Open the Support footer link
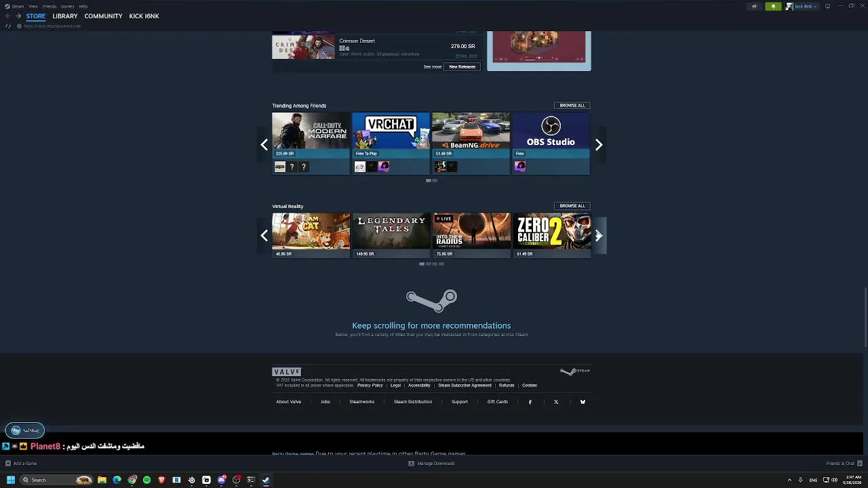This screenshot has width=868, height=488. [460, 402]
